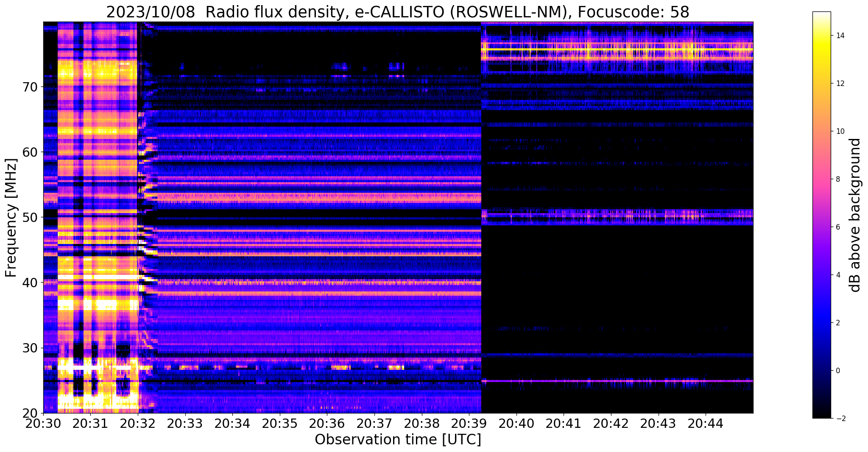Click the 20:43 time tick label
868x452 pixels.
[x=658, y=423]
